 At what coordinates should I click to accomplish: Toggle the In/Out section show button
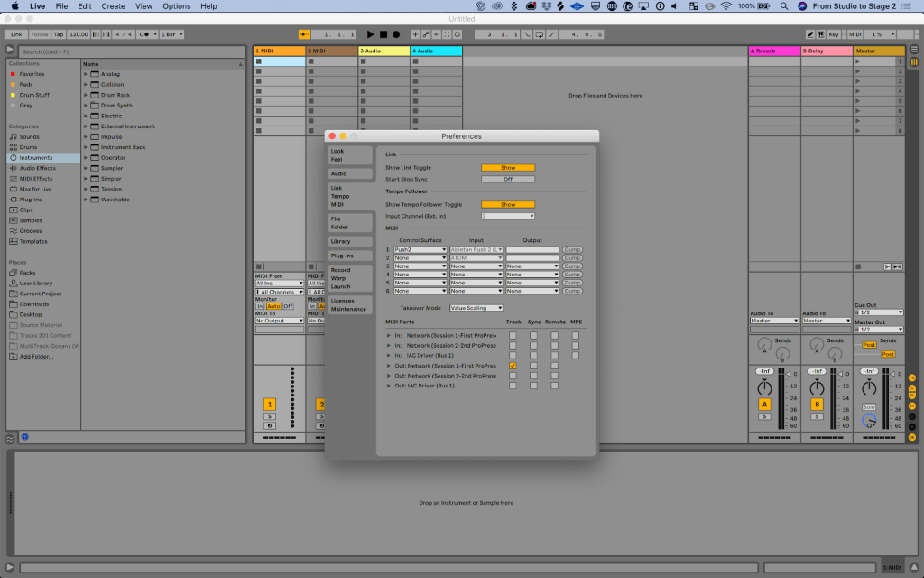(912, 378)
